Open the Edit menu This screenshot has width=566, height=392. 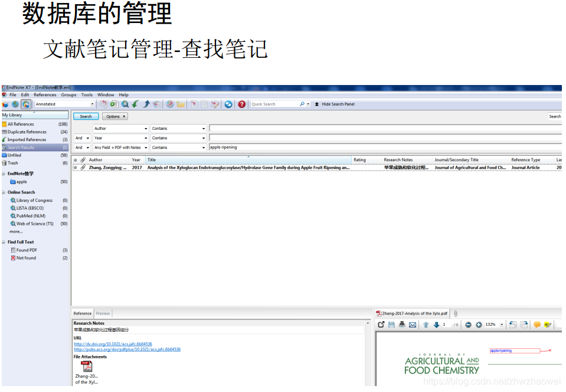(x=25, y=95)
